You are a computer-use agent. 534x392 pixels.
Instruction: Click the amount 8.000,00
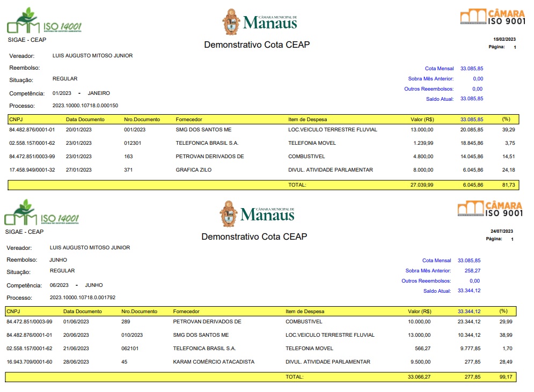coord(423,170)
